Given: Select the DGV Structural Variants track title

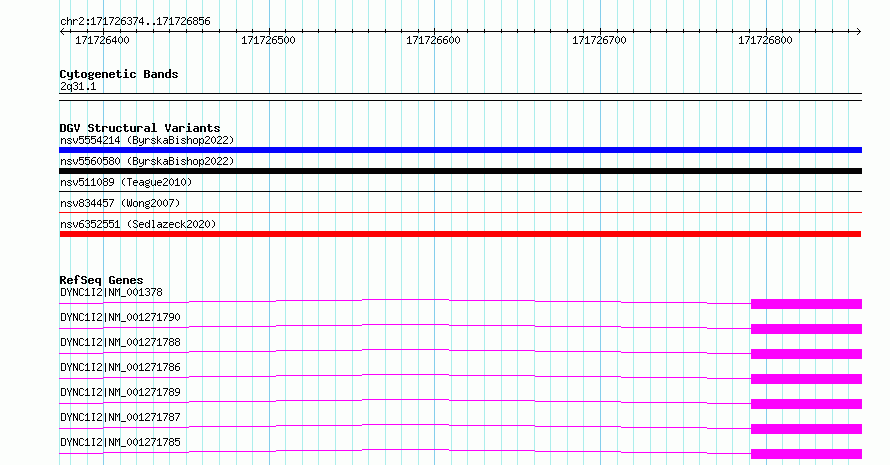Looking at the screenshot, I should (x=140, y=128).
